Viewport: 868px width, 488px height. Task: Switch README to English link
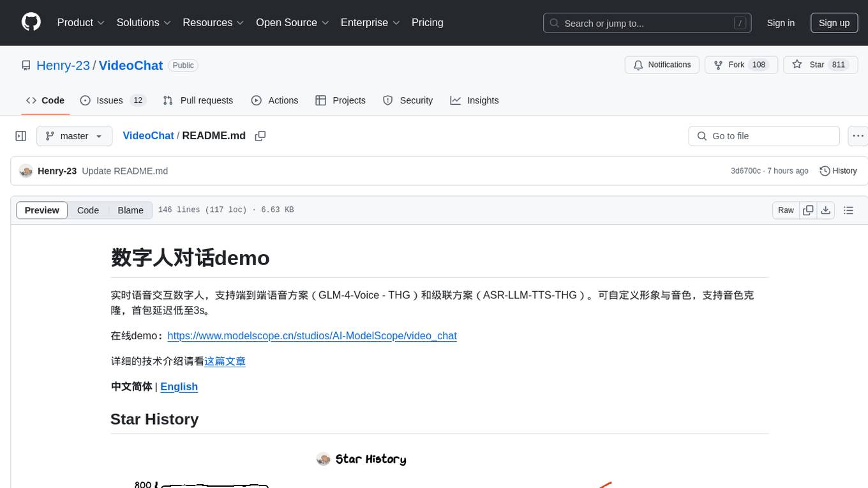(179, 386)
